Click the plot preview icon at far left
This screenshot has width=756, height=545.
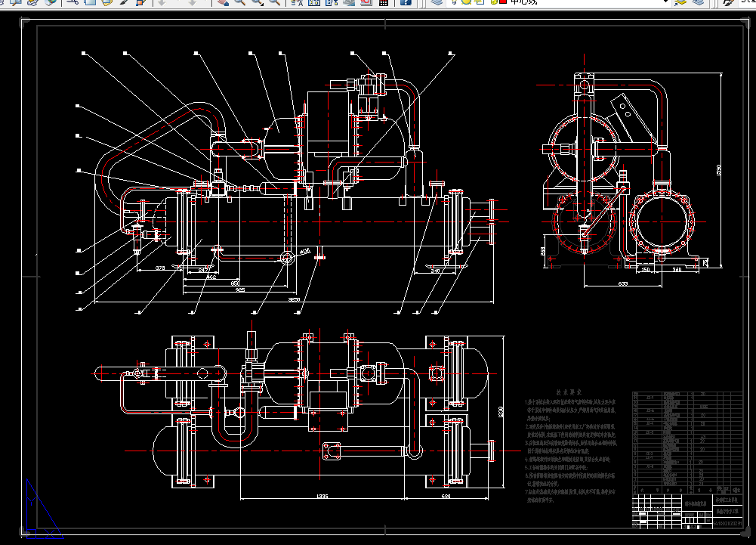15,2
